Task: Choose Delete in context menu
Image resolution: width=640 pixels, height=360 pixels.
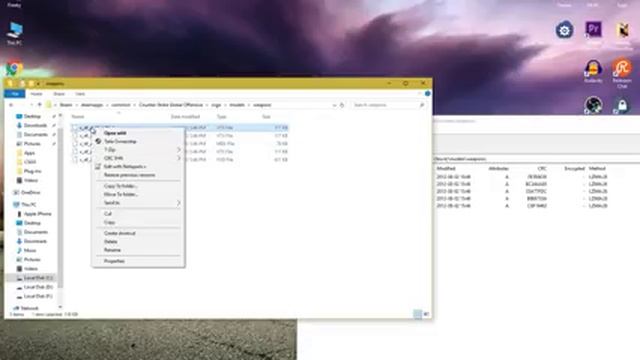Action: 138,242
